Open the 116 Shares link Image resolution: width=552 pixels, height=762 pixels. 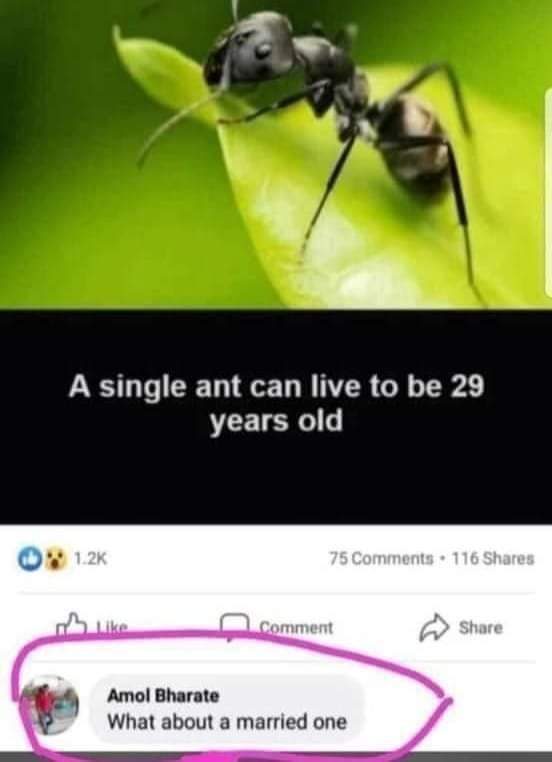493,559
